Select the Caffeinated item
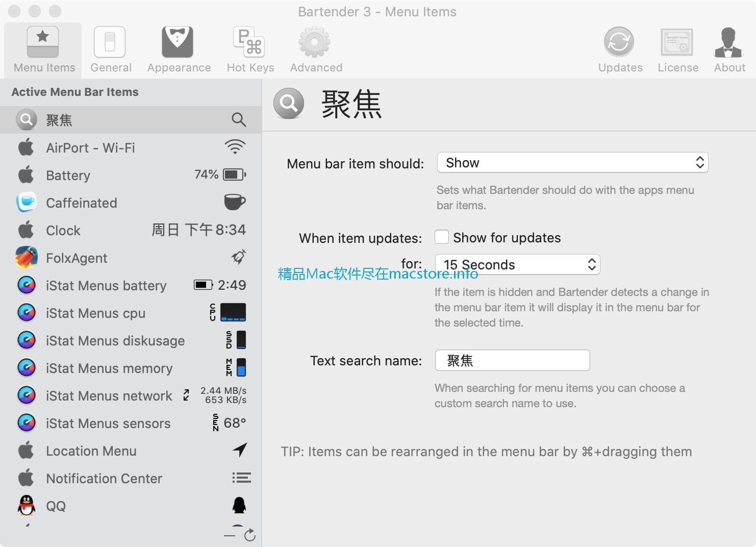The width and height of the screenshot is (756, 547). pos(131,203)
